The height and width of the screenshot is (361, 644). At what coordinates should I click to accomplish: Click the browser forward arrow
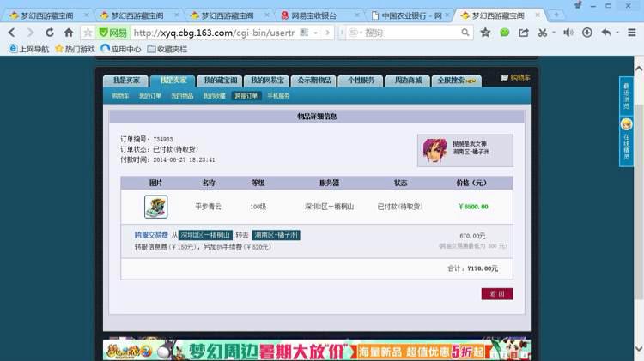(x=30, y=33)
